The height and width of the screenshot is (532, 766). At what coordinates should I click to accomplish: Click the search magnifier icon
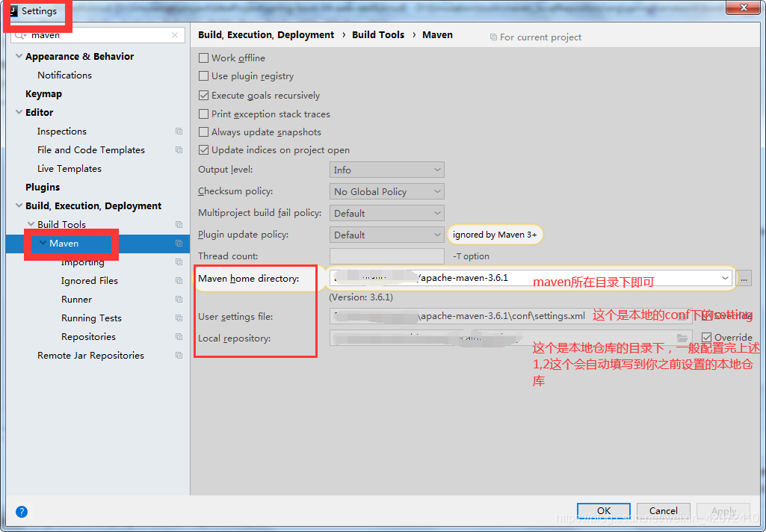(x=20, y=35)
